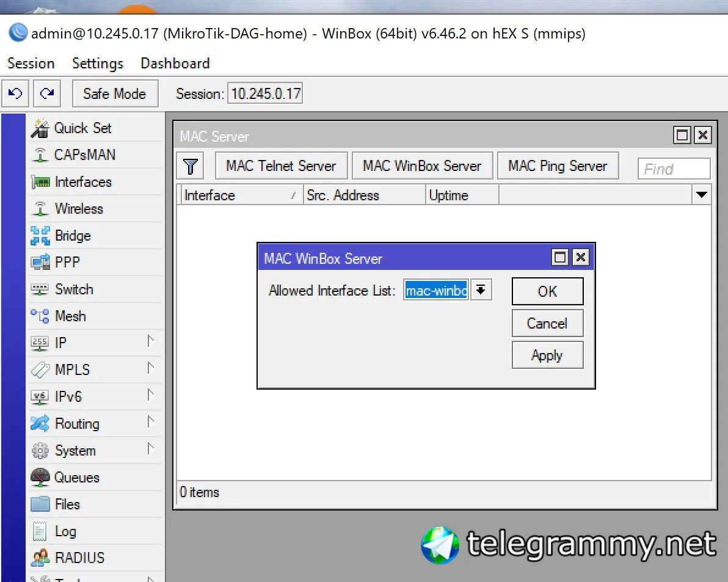The image size is (728, 582).
Task: Sort by Uptime column header
Action: 462,195
